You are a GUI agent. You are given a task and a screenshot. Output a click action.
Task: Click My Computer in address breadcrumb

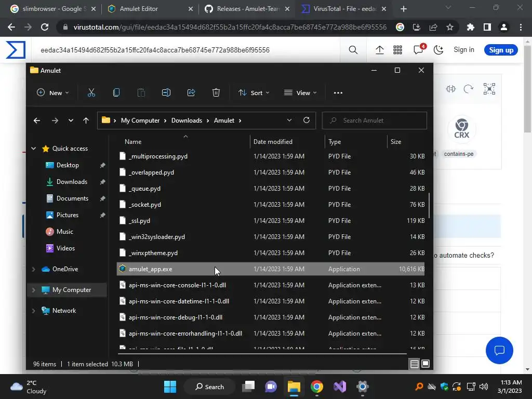(x=140, y=121)
